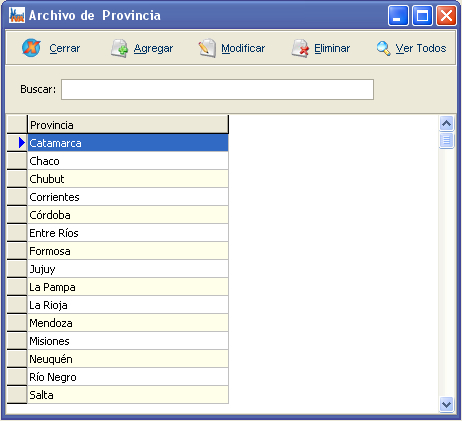The height and width of the screenshot is (421, 462).
Task: Sort by the Provincia column header
Action: point(128,125)
